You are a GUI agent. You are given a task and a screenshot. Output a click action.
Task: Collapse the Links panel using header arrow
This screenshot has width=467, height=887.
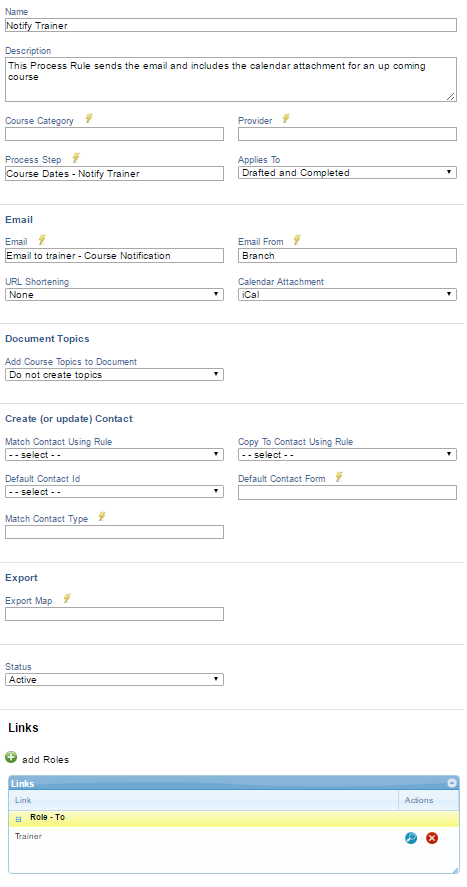(x=452, y=783)
